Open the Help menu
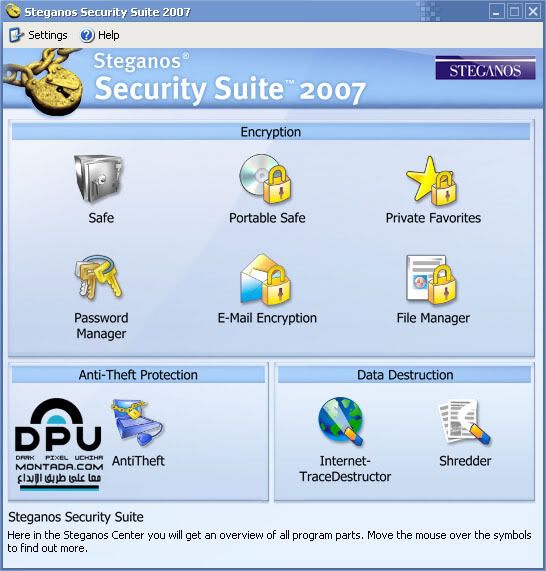 tap(100, 35)
